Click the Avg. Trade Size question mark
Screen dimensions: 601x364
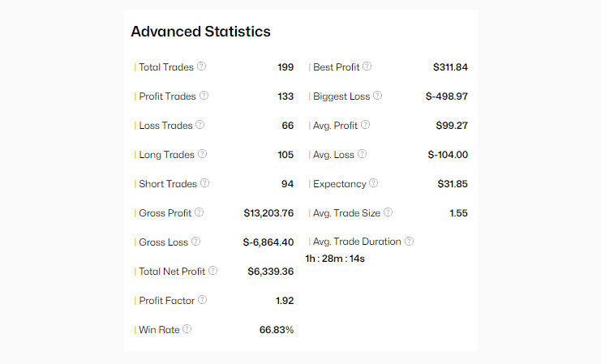[x=388, y=212]
